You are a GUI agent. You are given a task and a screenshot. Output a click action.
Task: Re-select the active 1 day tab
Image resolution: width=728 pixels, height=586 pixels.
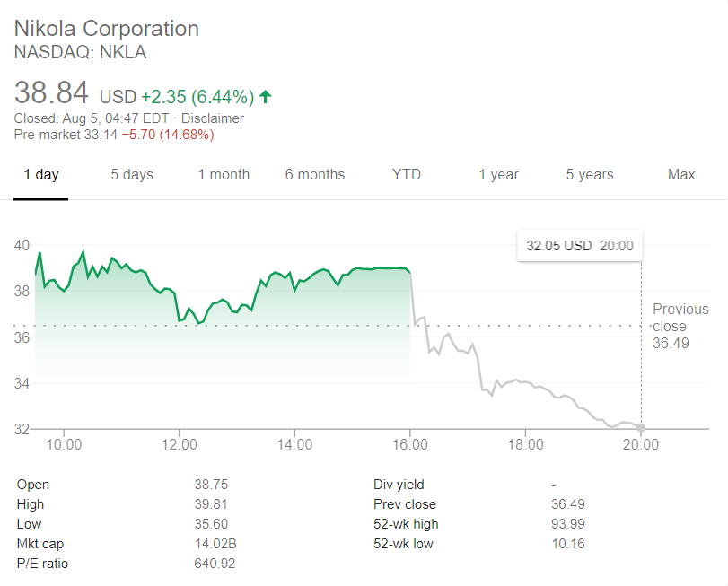(40, 175)
